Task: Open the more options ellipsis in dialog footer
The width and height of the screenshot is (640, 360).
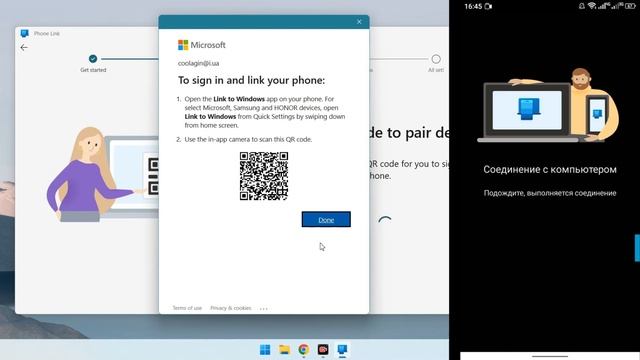Action: [264, 309]
